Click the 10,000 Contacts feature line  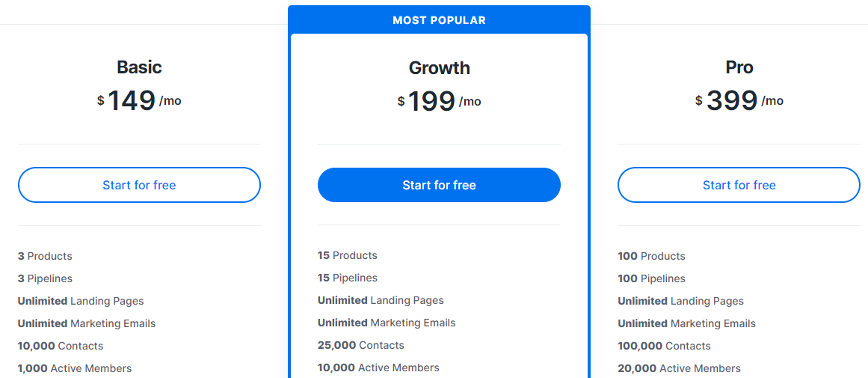tap(61, 346)
